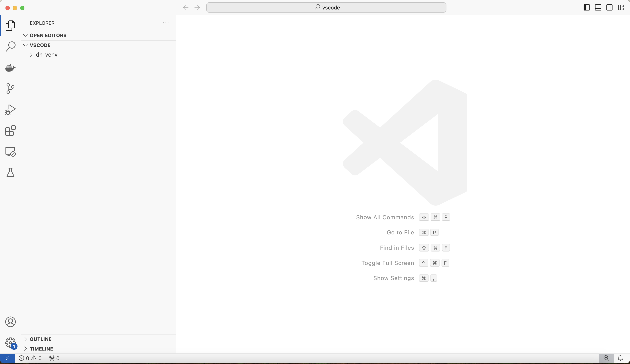This screenshot has height=364, width=630.
Task: Expand the dh-venv folder
Action: click(x=46, y=55)
